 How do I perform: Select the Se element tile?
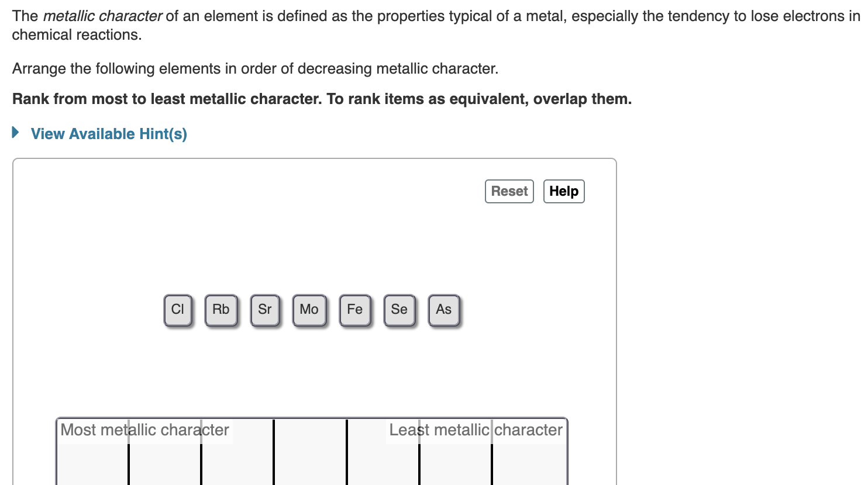(399, 310)
